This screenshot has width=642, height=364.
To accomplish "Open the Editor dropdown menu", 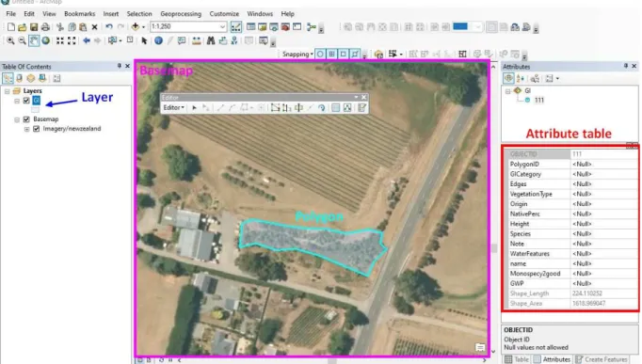I will tap(173, 107).
